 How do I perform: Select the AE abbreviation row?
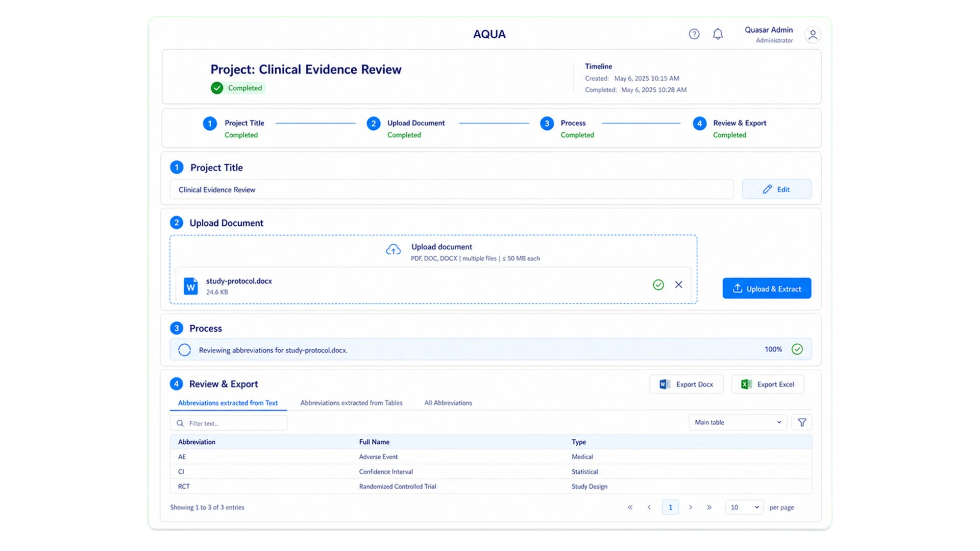click(490, 457)
